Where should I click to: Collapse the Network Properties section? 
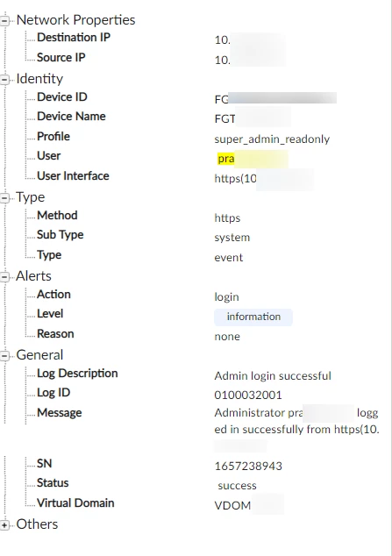pos(4,21)
